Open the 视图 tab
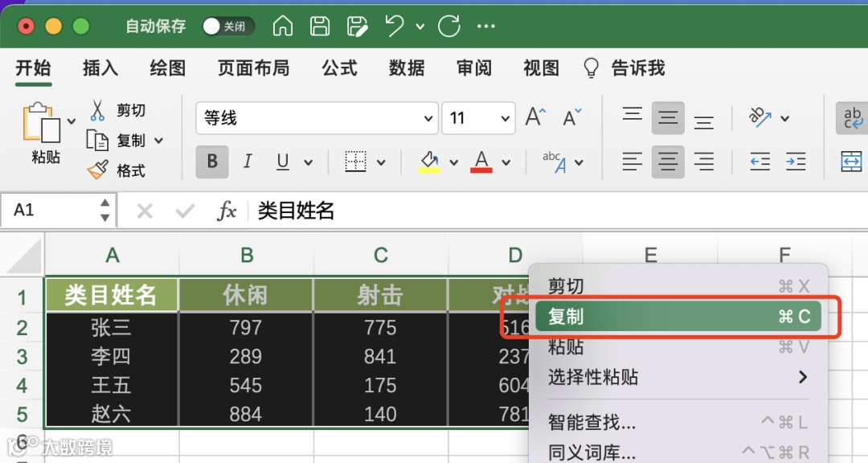The image size is (868, 463). [x=542, y=68]
